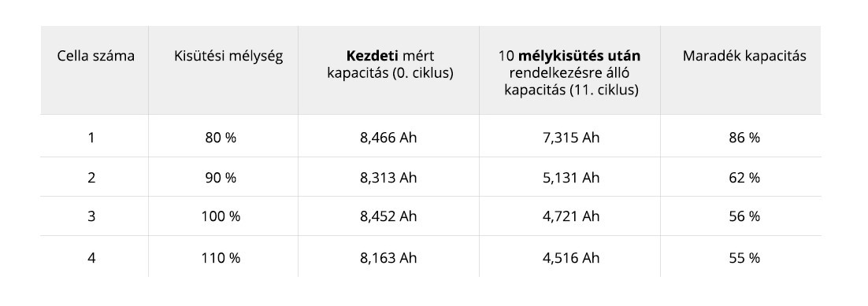Select the 100 % discharge depth cell
This screenshot has width=868, height=306.
[x=221, y=216]
